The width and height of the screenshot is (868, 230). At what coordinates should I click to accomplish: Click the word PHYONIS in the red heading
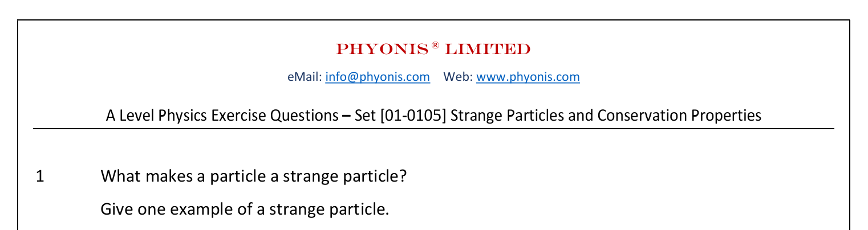[x=382, y=50]
